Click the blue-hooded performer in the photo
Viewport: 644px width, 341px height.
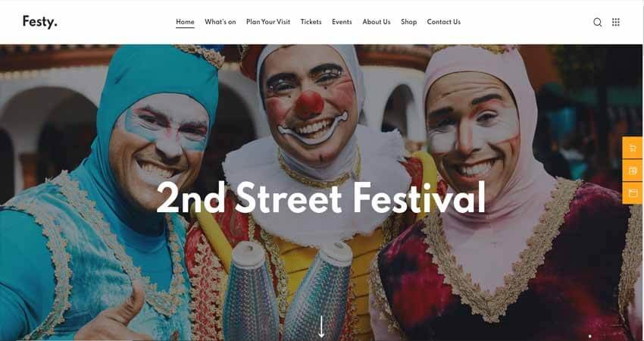(107, 193)
